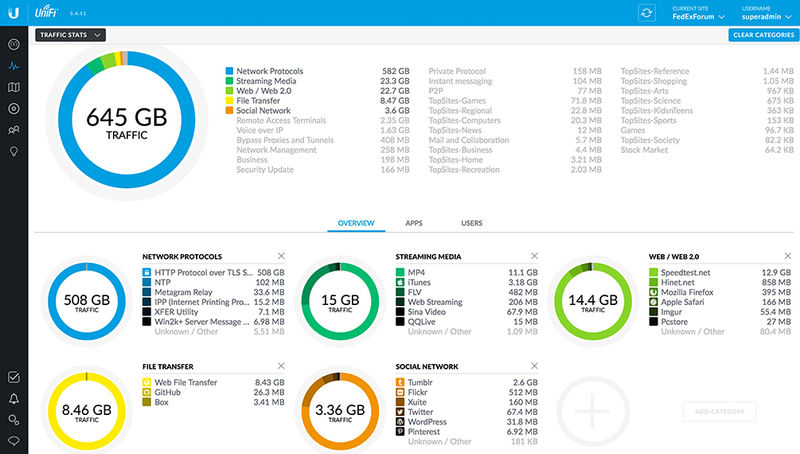This screenshot has width=800, height=454.
Task: Open the Dashboard sidebar icon
Action: 14,44
